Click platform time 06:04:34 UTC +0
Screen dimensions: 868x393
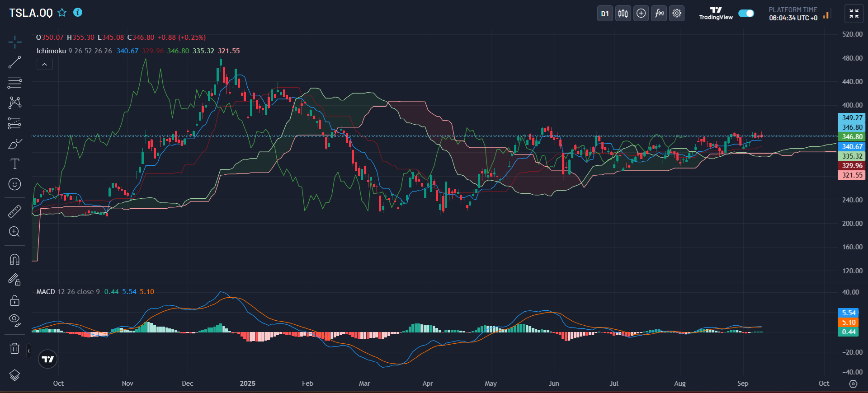click(793, 18)
